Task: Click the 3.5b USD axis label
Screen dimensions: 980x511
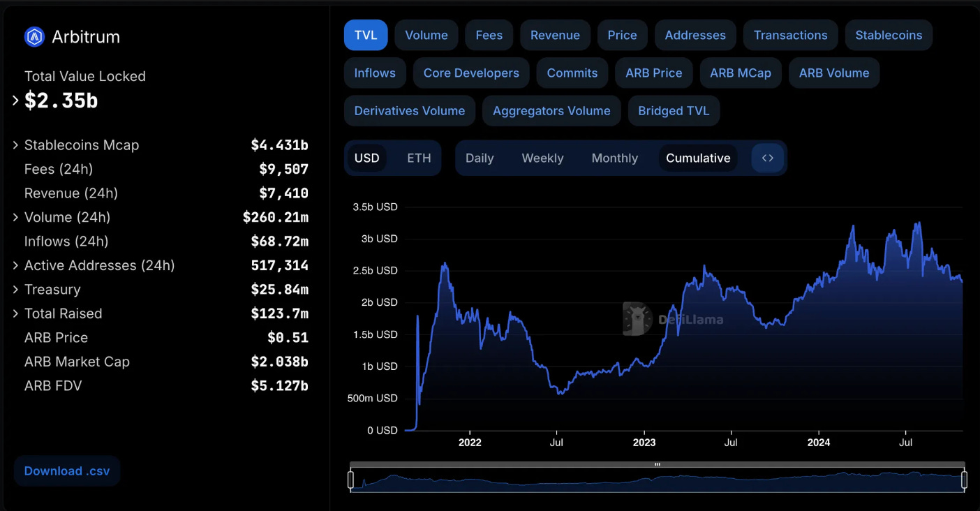Action: click(375, 207)
